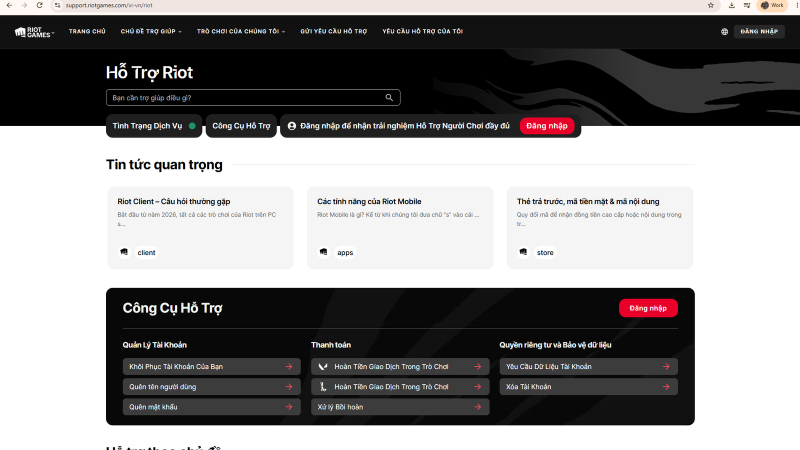800x450 pixels.
Task: Expand Riot Games logo dropdown caret
Action: click(53, 33)
